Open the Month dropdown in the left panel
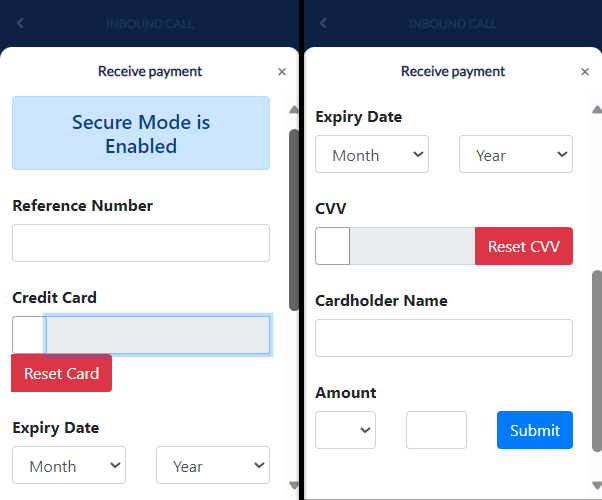The height and width of the screenshot is (500, 602). pos(69,465)
